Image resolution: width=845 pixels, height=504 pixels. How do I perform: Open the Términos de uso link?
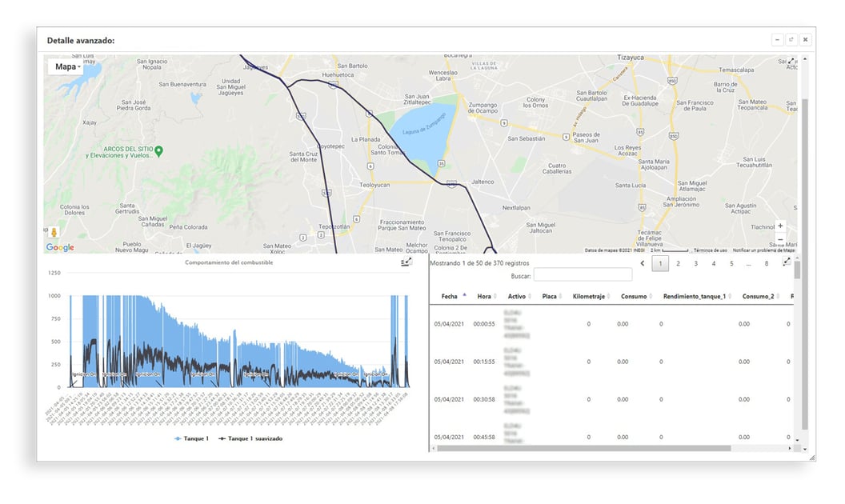(x=710, y=250)
